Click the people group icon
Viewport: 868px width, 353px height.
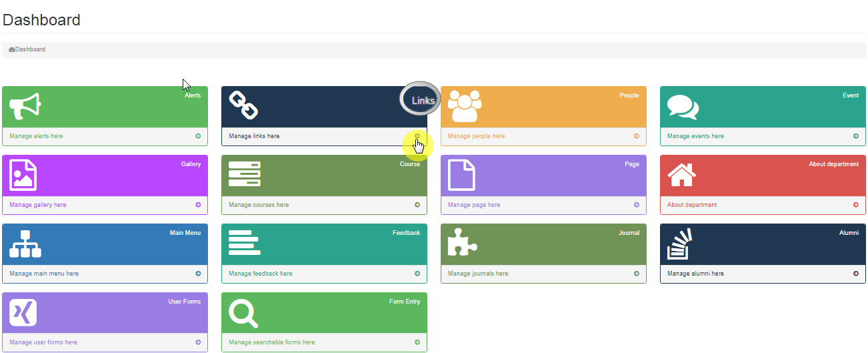(464, 106)
